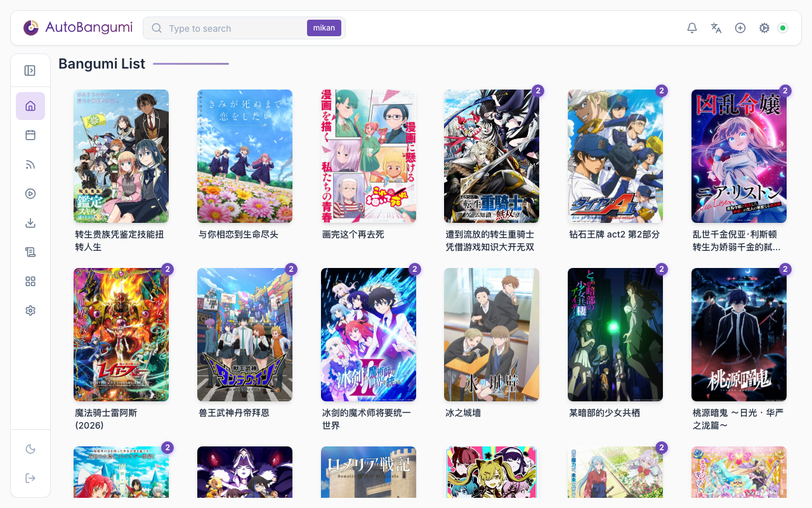Open the 画完这个再去死 poster

[x=369, y=156]
